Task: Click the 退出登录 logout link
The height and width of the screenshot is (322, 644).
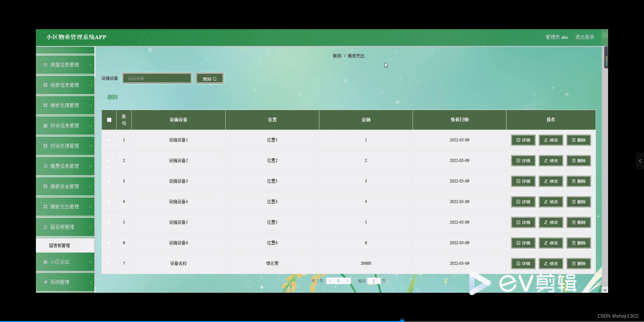Action: click(585, 37)
